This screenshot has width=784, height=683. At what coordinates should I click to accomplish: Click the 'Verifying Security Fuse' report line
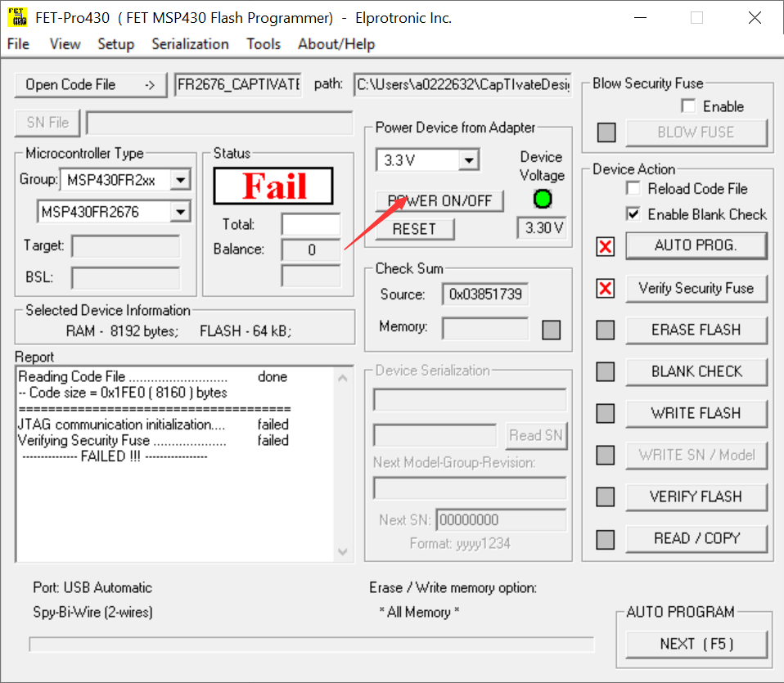click(154, 441)
